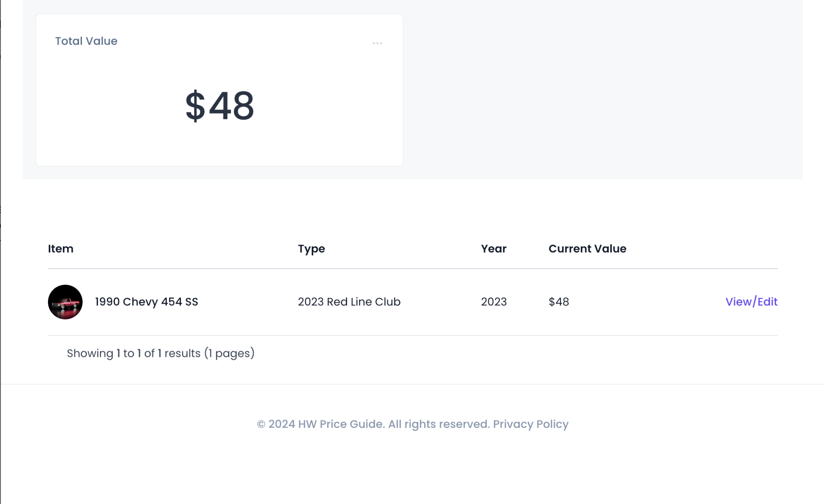Click the All rights reserved footer text

coord(438,424)
